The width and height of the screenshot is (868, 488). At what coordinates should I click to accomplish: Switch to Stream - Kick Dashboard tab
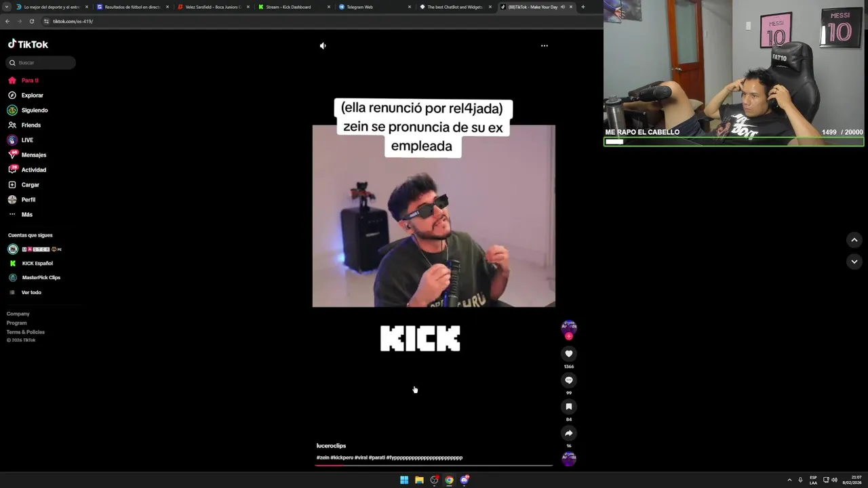(x=294, y=7)
